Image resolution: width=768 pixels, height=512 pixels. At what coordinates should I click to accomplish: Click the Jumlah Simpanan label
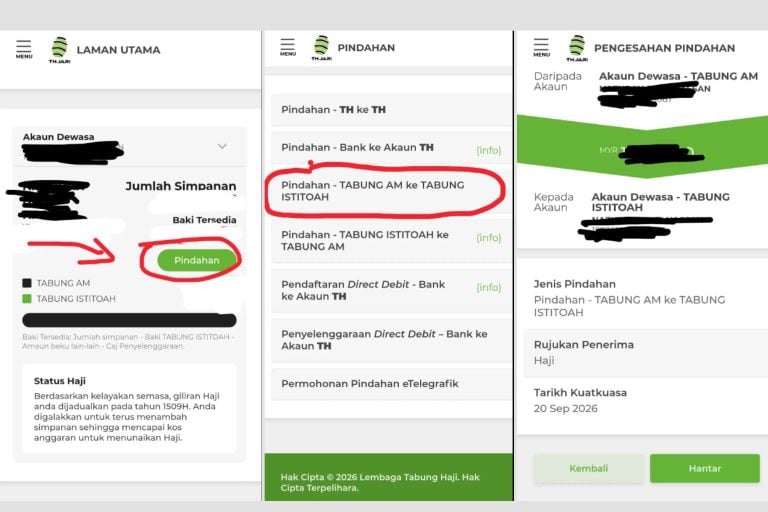click(x=181, y=186)
